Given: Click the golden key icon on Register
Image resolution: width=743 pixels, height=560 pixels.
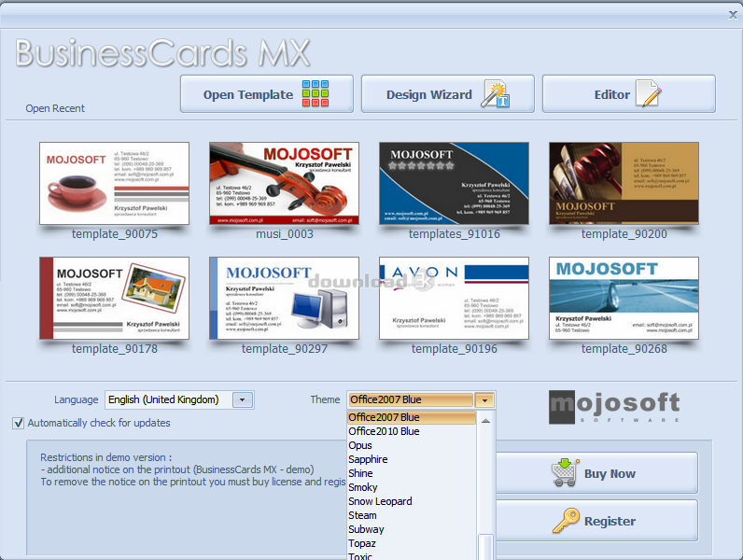Looking at the screenshot, I should pos(566,521).
